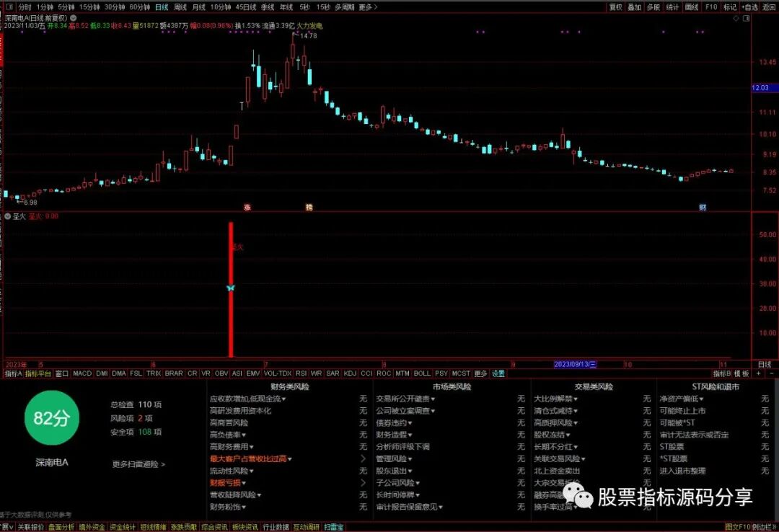The width and height of the screenshot is (779, 532).
Task: Open the 综合资讯 bottom tab
Action: [214, 527]
